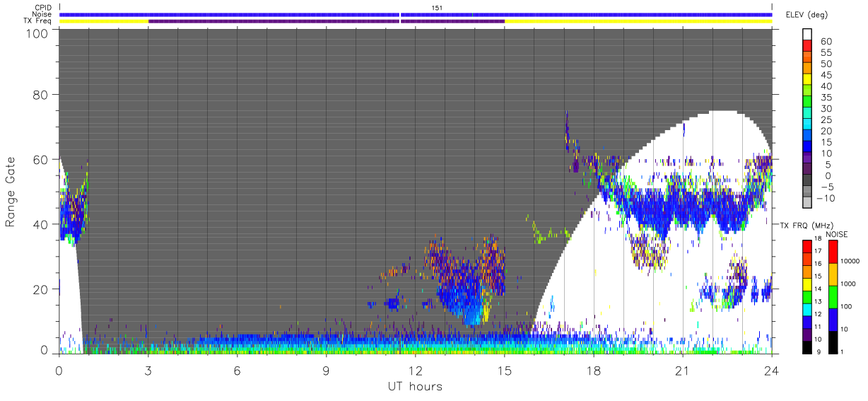This screenshot has height=401, width=868.
Task: Pick the green 13–14 MHz TX FRQ swatch
Action: click(808, 297)
